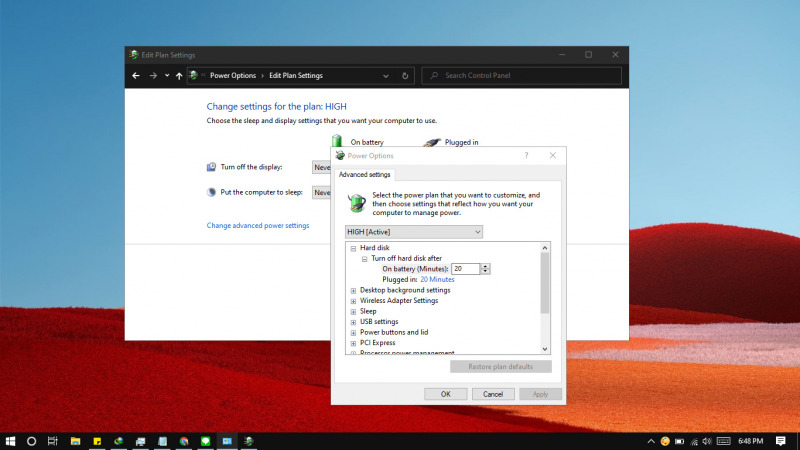Expand PCI Express node

click(353, 343)
